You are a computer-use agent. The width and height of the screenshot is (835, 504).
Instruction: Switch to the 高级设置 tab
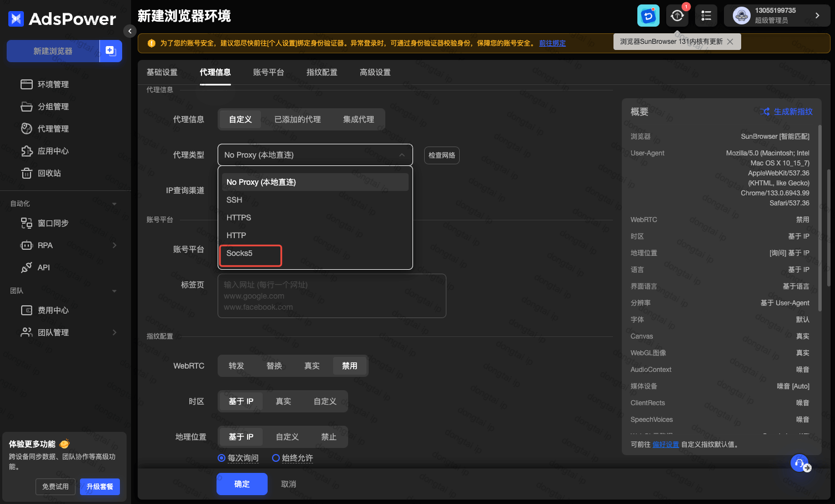pos(375,72)
